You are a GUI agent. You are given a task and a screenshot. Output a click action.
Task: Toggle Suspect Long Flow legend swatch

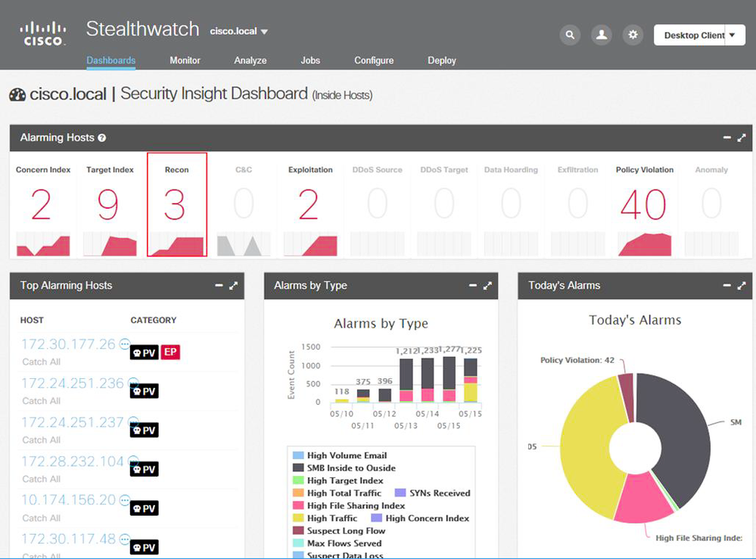[298, 530]
